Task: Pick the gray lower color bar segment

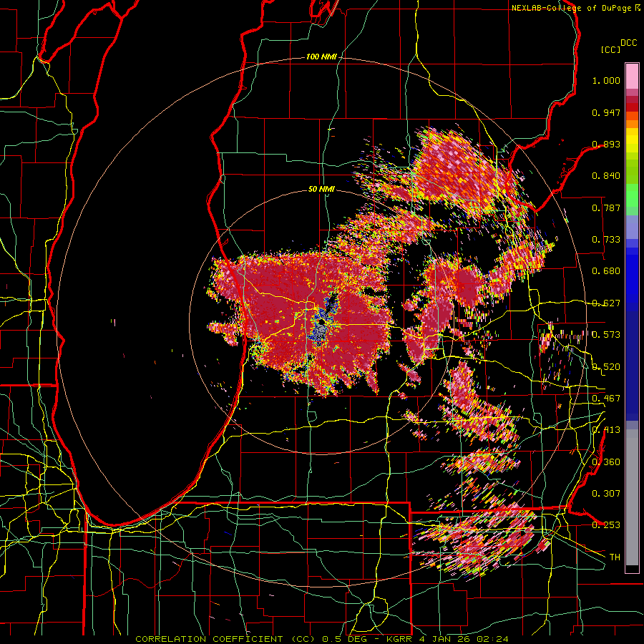Action: 632,497
